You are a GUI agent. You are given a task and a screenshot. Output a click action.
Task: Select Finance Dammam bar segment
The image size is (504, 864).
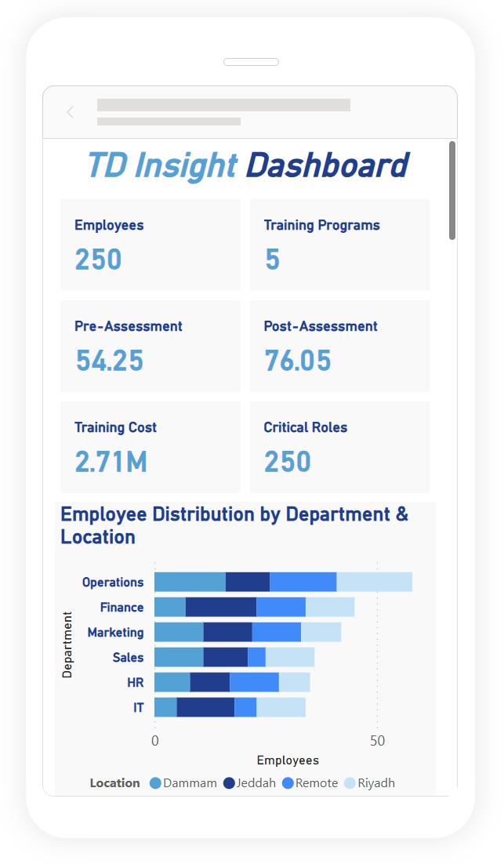(170, 607)
